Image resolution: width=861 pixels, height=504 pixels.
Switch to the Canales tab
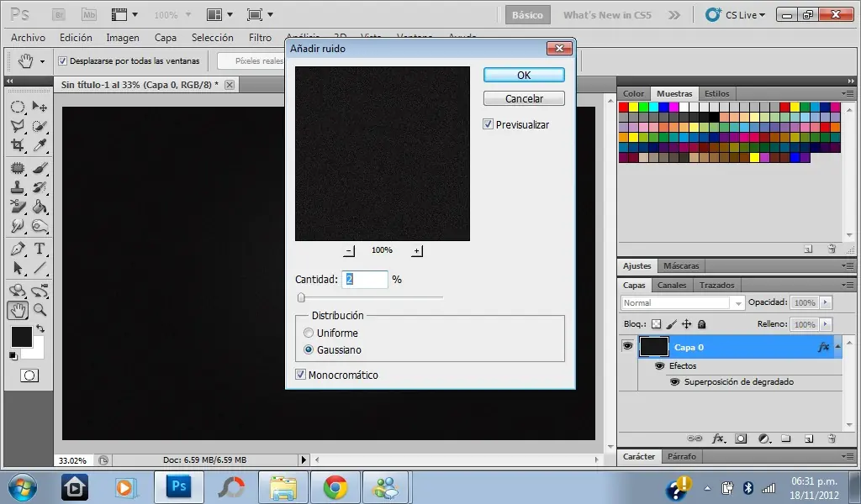(671, 286)
